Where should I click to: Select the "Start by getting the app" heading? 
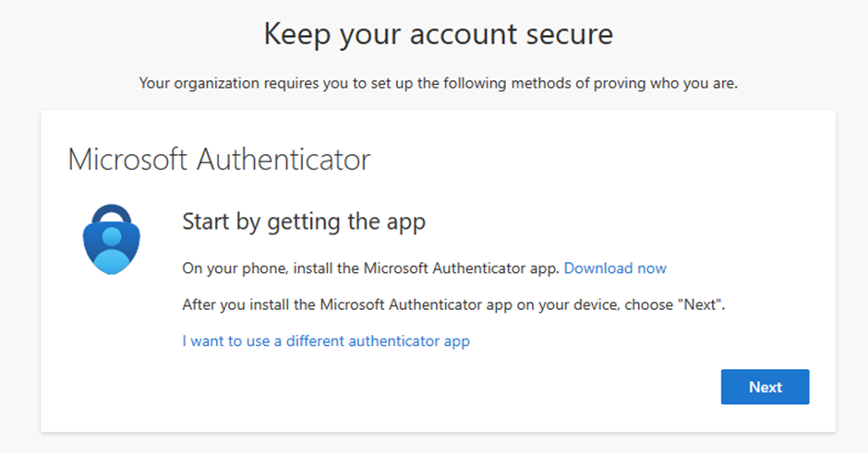point(304,222)
